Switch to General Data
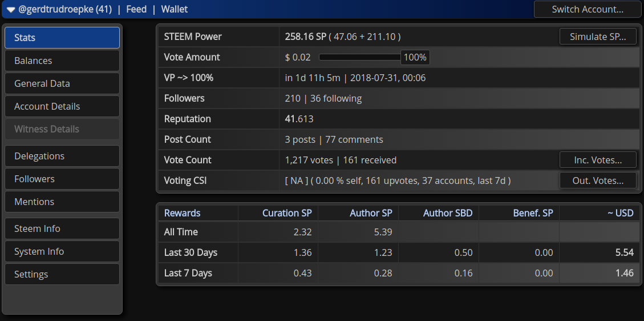Image resolution: width=644 pixels, height=321 pixels. [62, 83]
